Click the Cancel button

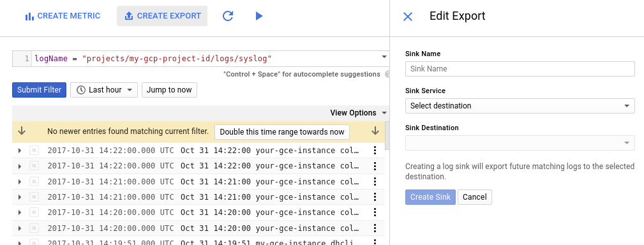coord(475,197)
